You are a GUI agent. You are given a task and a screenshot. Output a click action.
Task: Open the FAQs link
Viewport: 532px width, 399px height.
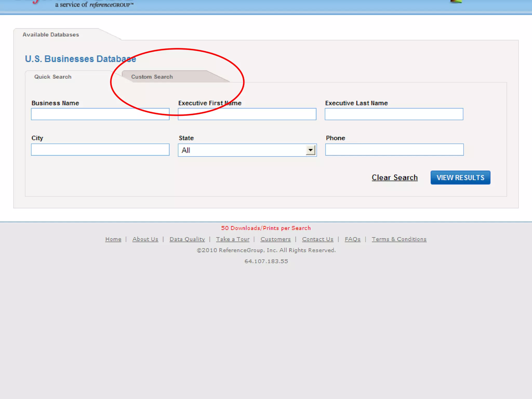[353, 239]
